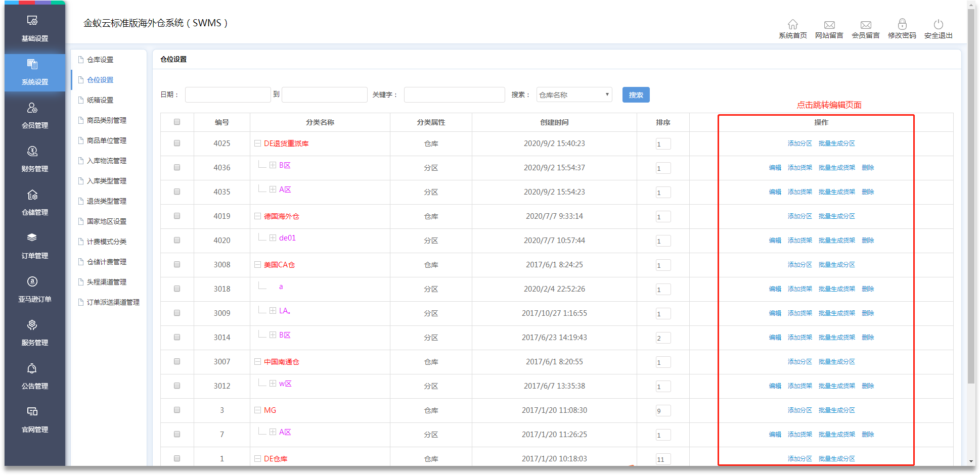Viewport: 980px width, 476px height.
Task: Click the 关键字 keyword input field
Action: pos(454,95)
